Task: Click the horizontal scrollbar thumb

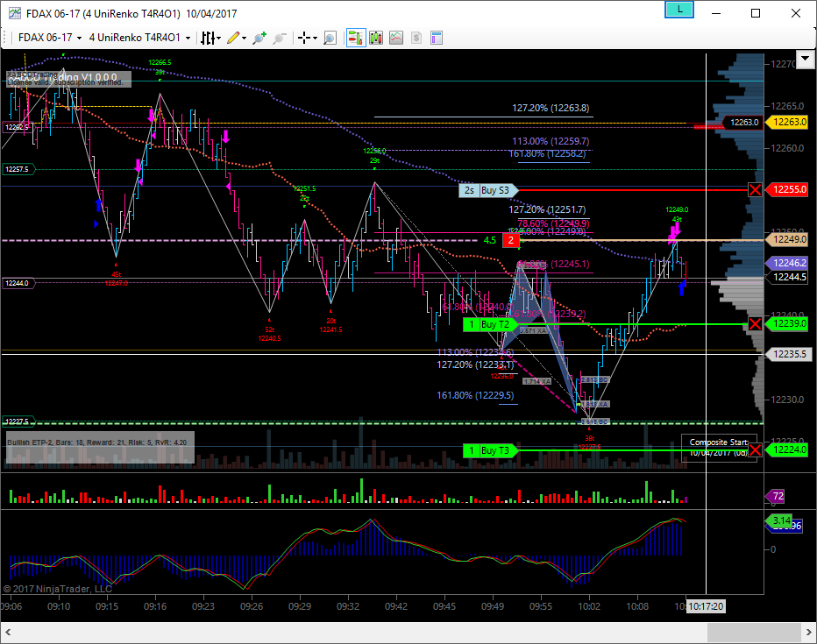Action: click(754, 633)
